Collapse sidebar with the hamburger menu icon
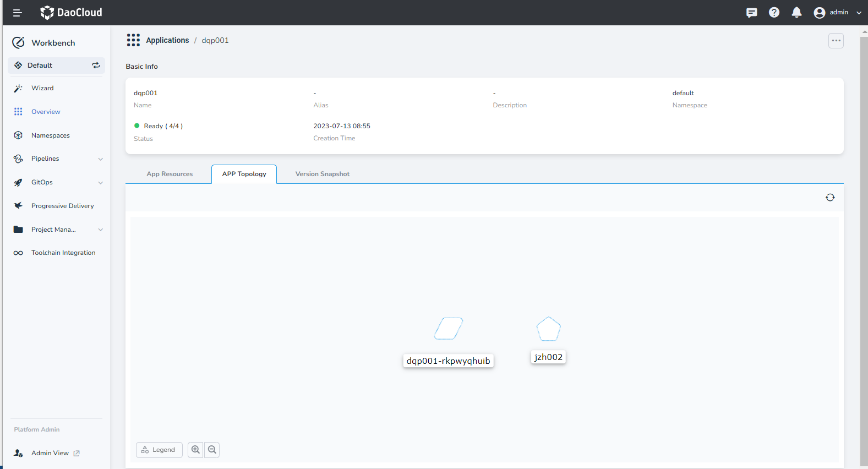Image resolution: width=868 pixels, height=469 pixels. [17, 13]
